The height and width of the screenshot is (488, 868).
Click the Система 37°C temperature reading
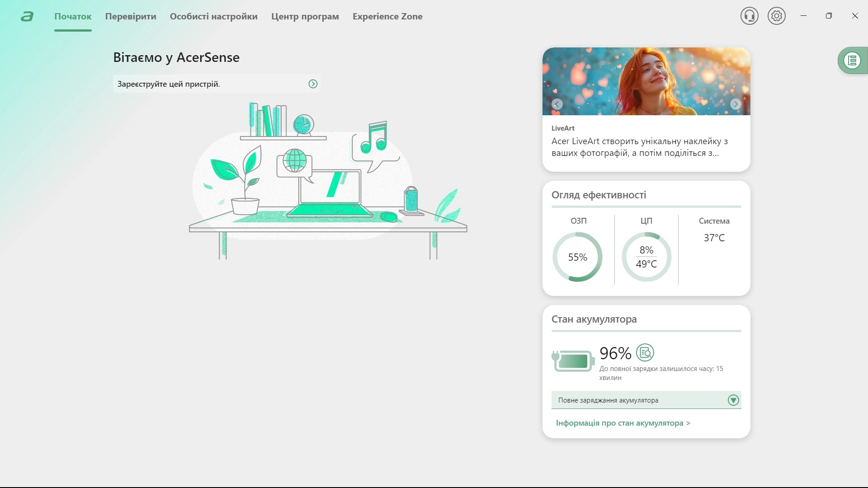click(714, 238)
